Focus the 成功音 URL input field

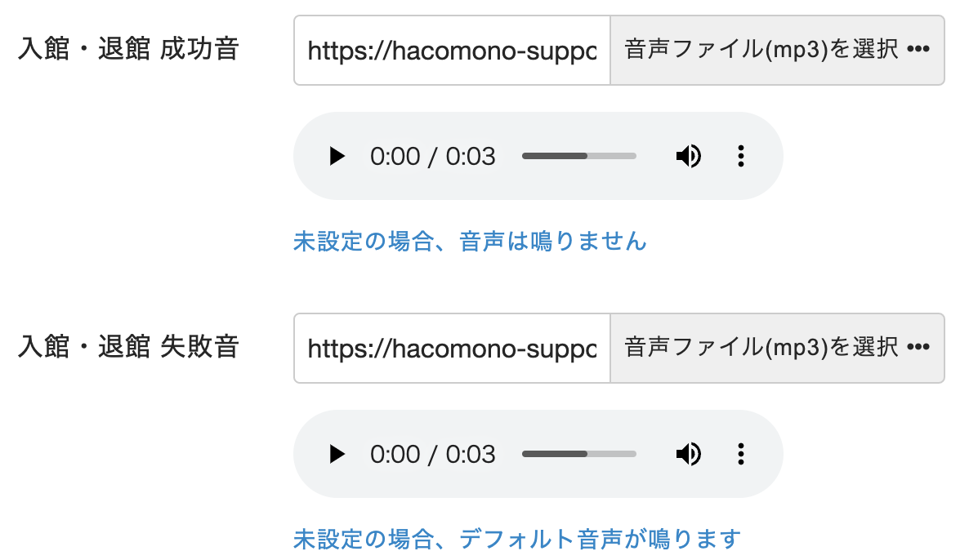coord(452,51)
